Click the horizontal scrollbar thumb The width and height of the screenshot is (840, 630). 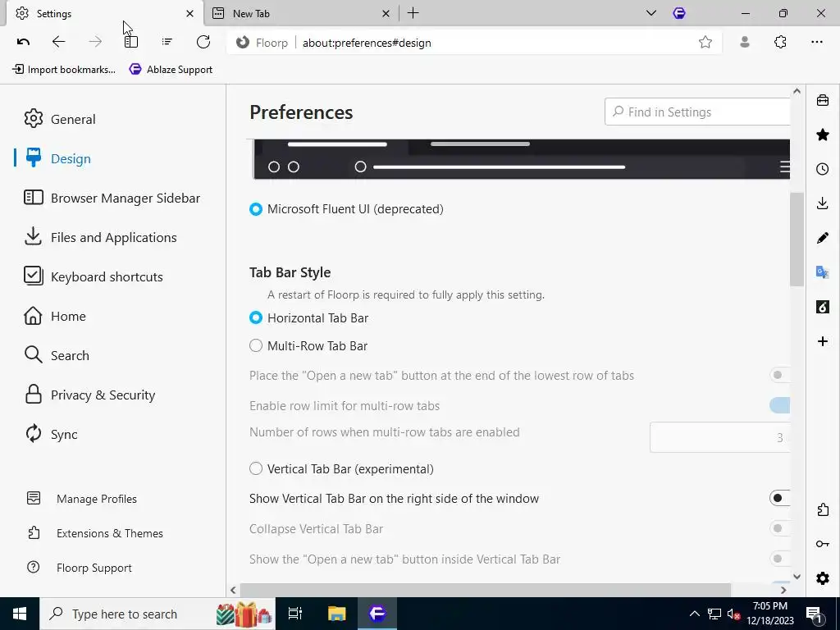486,590
